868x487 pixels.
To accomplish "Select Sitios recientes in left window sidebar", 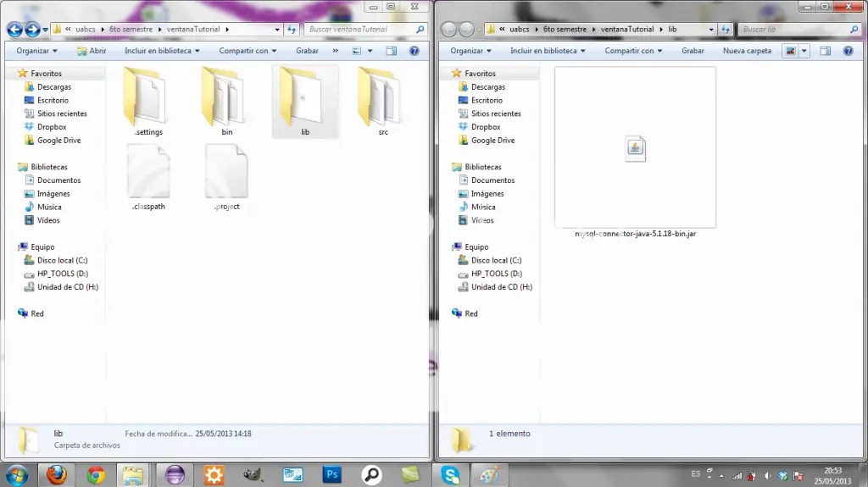I will coord(62,113).
